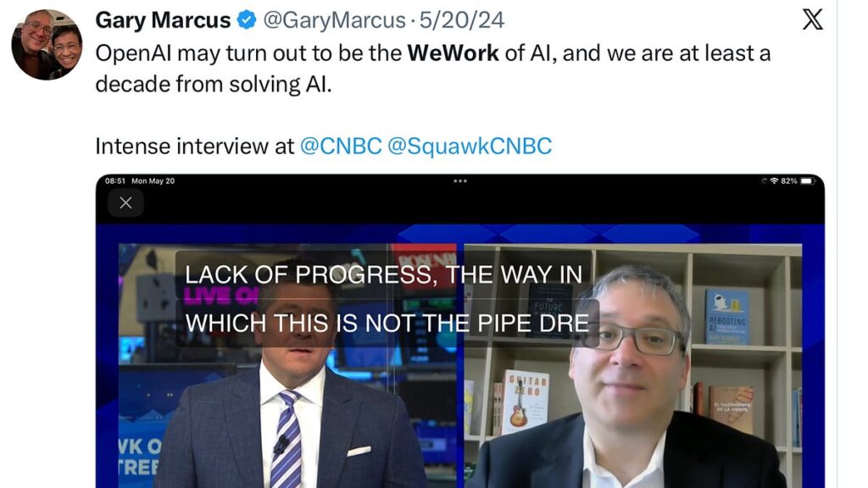The height and width of the screenshot is (488, 868).
Task: Click the X logo beside the tweet
Action: (x=812, y=19)
